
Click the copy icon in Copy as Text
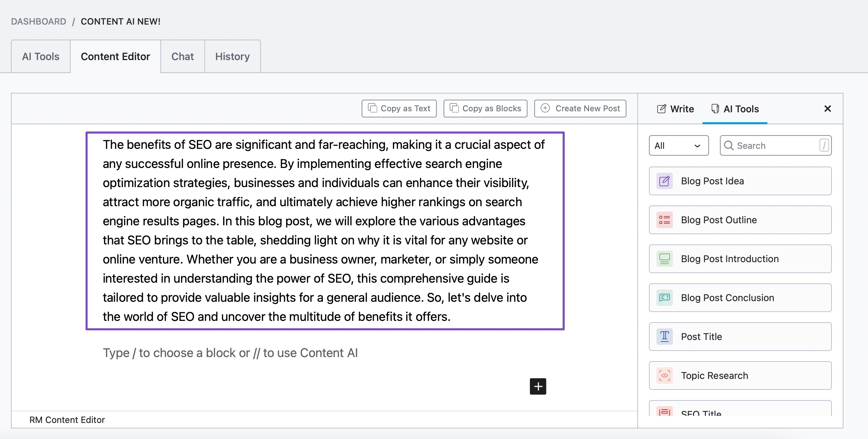click(x=373, y=108)
